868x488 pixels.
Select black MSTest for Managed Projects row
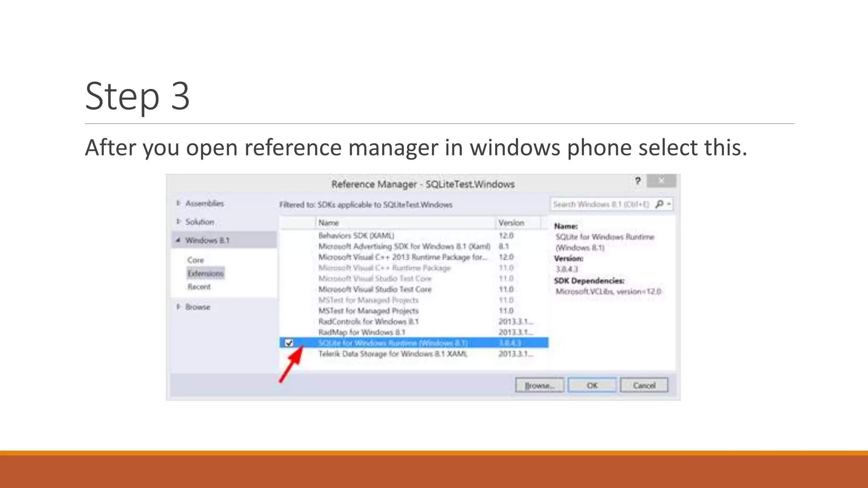(x=414, y=311)
